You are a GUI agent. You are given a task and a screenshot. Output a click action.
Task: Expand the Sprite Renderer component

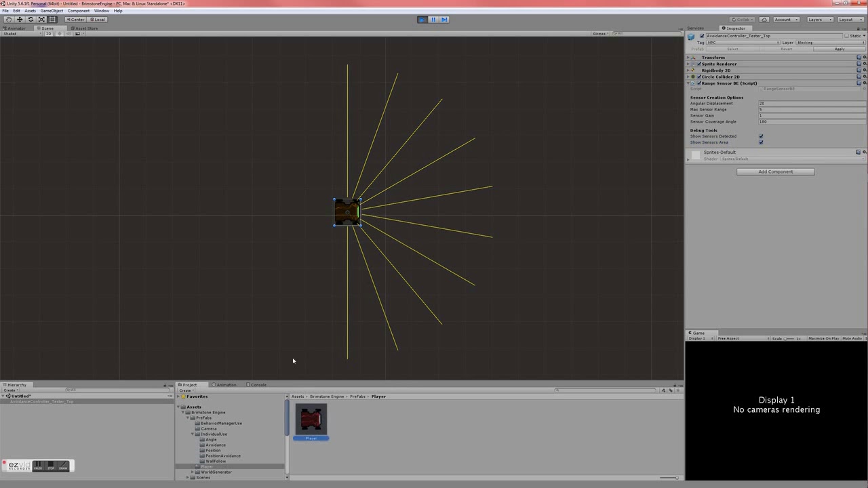(688, 64)
